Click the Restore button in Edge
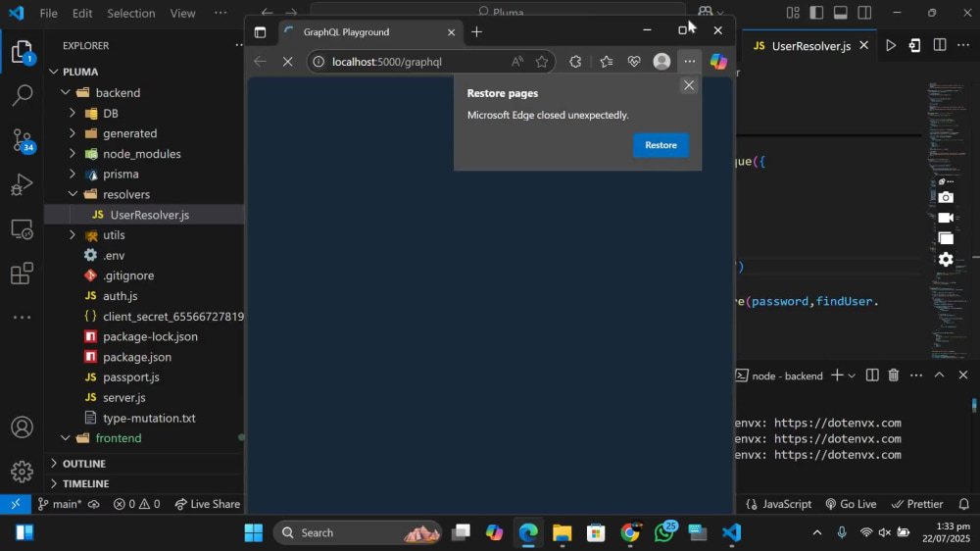Screen dimensions: 980x551 click(661, 145)
